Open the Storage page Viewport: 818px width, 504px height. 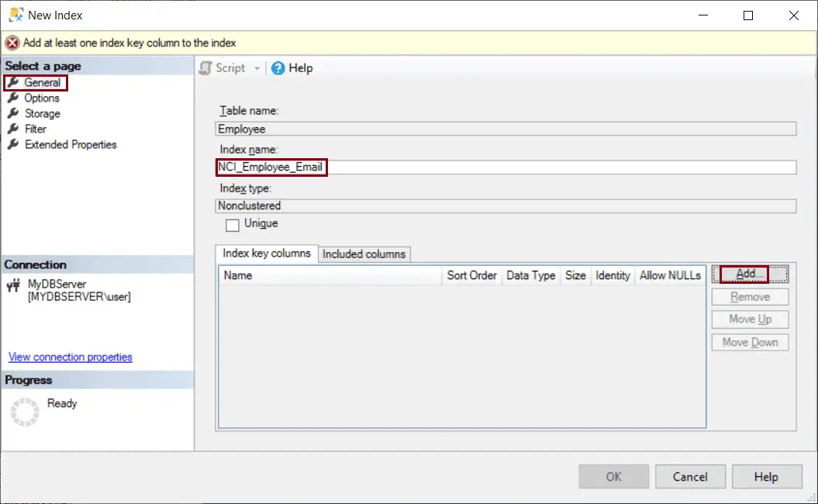42,113
